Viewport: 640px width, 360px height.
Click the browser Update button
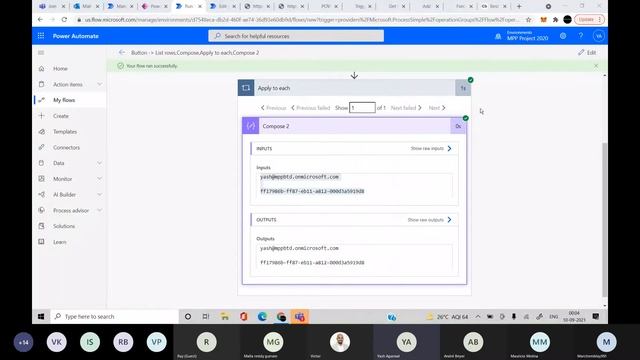589,19
